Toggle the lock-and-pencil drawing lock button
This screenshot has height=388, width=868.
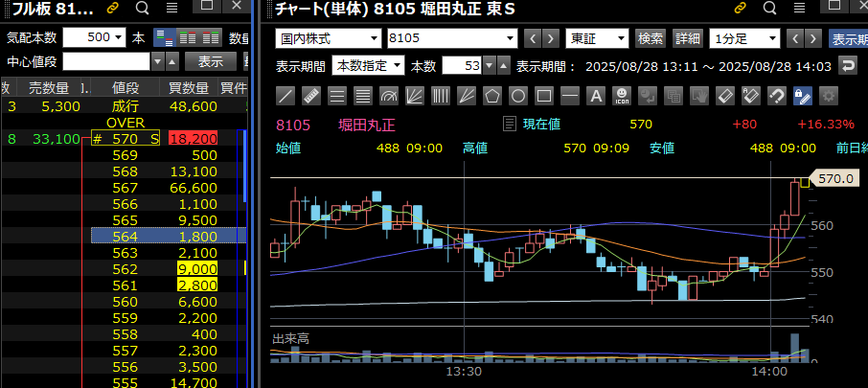point(802,97)
